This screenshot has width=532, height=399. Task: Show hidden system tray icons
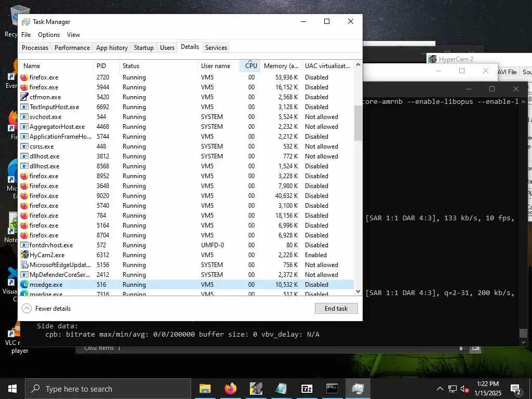[440, 389]
